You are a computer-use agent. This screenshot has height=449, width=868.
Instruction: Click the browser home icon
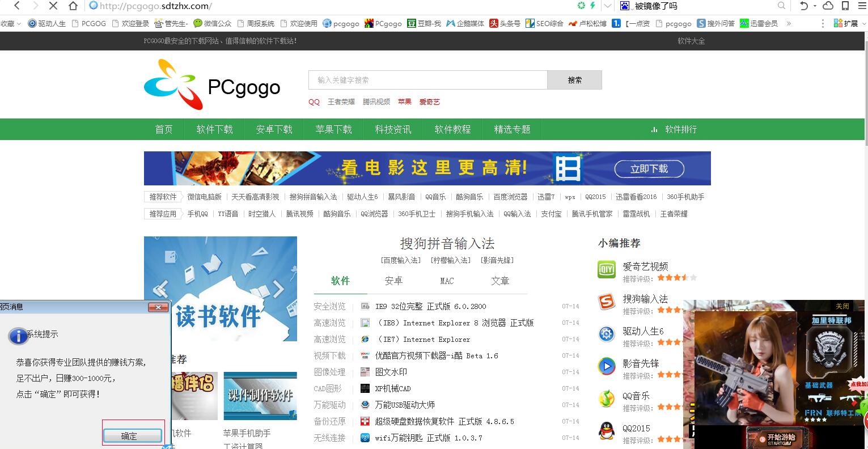pyautogui.click(x=73, y=6)
